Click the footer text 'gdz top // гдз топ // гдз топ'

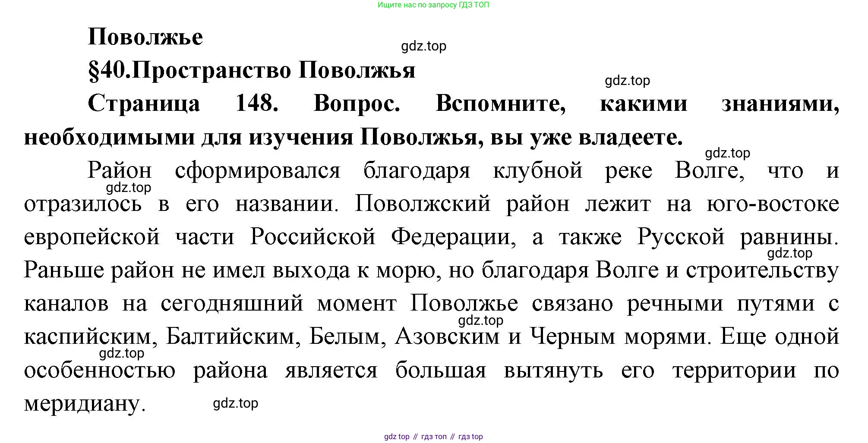(433, 437)
